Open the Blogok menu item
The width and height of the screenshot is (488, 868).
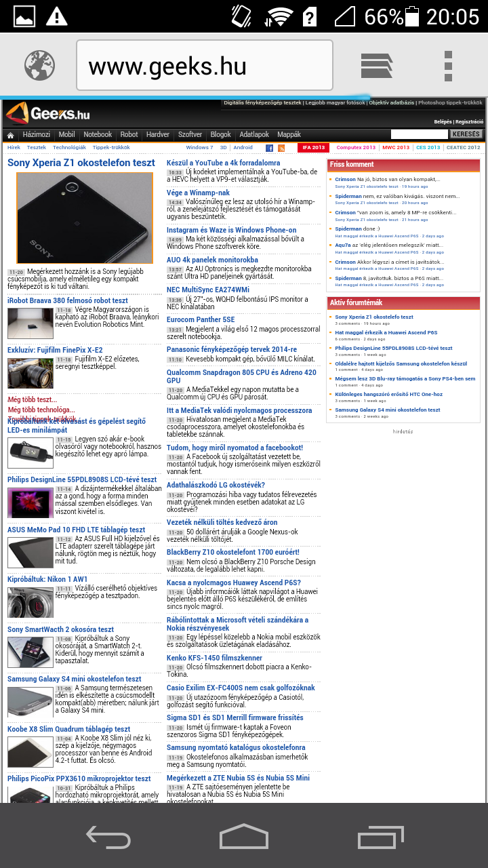[x=220, y=135]
